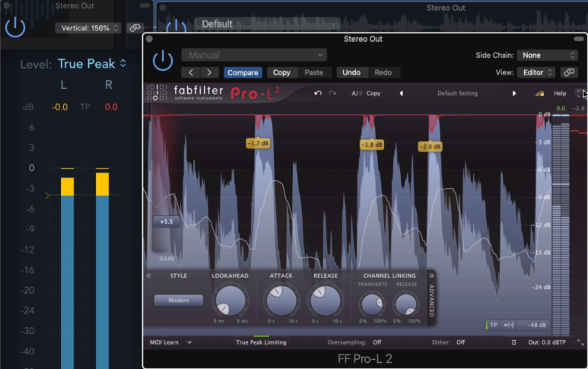Click the Out: 0.0 dBTP output level
The height and width of the screenshot is (369, 588).
tap(547, 342)
